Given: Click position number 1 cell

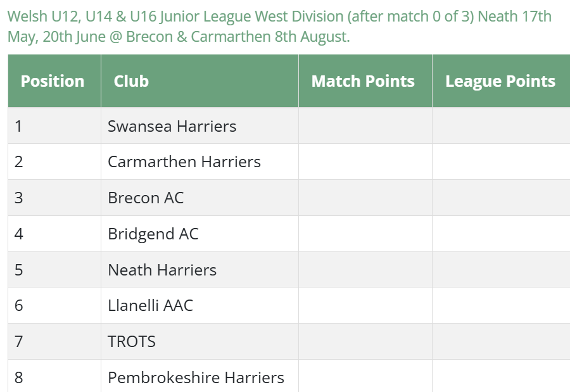Looking at the screenshot, I should click(x=18, y=126).
